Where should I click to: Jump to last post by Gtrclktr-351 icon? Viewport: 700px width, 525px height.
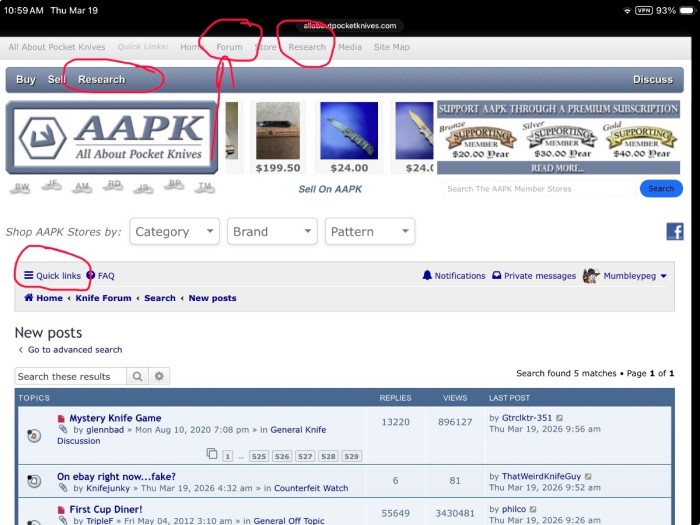tap(559, 418)
